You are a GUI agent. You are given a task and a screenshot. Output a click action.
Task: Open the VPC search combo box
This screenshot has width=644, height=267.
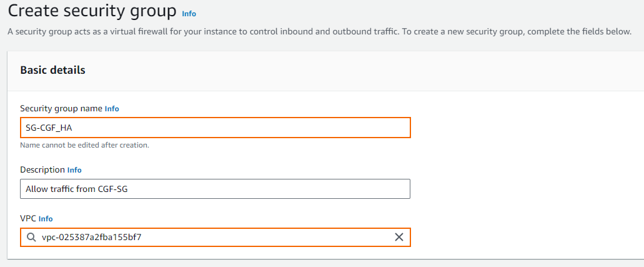[x=215, y=238]
